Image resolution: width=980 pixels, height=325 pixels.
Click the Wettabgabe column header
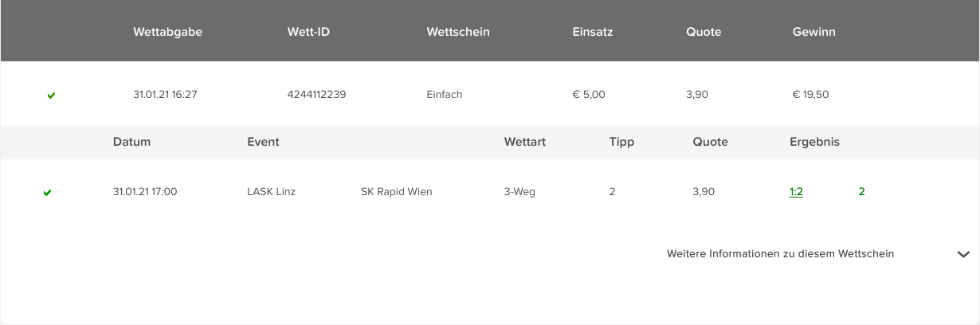pyautogui.click(x=167, y=32)
